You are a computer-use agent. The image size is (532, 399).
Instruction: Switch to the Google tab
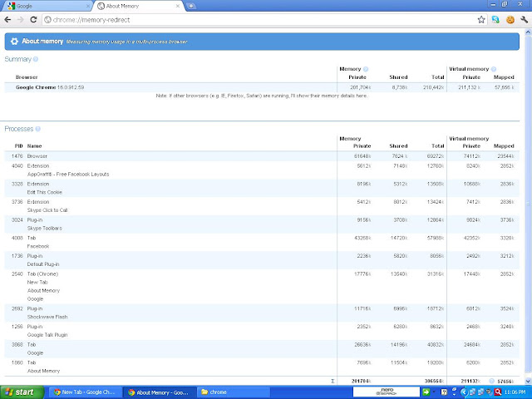pyautogui.click(x=47, y=6)
